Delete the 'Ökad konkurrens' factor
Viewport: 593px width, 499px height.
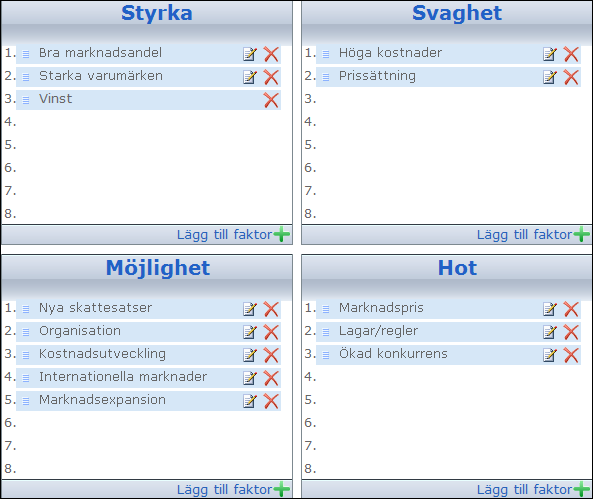571,355
